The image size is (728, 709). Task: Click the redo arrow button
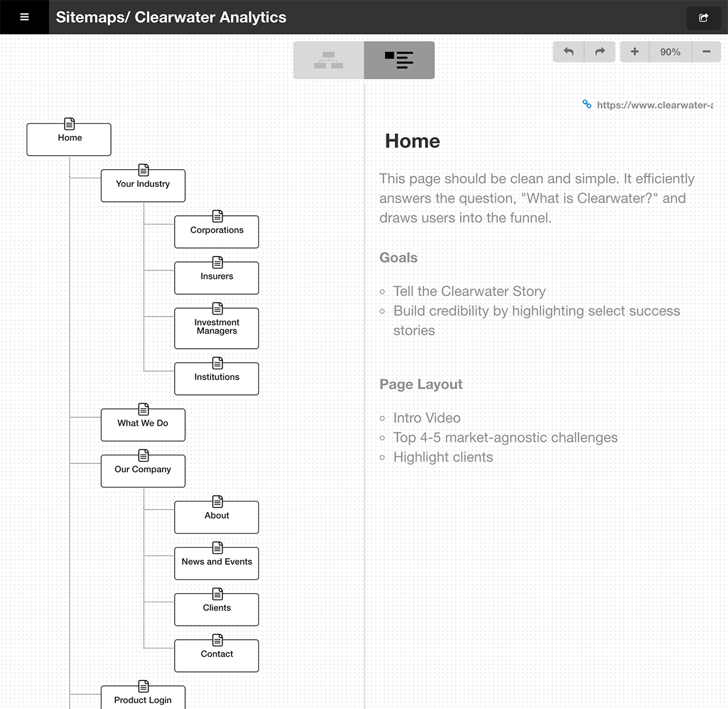click(600, 52)
